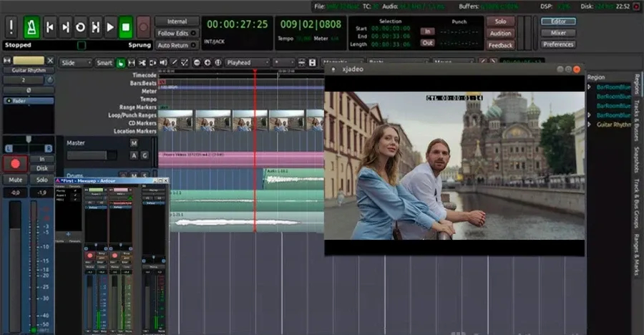Toggle the Auto Return option

pos(177,45)
